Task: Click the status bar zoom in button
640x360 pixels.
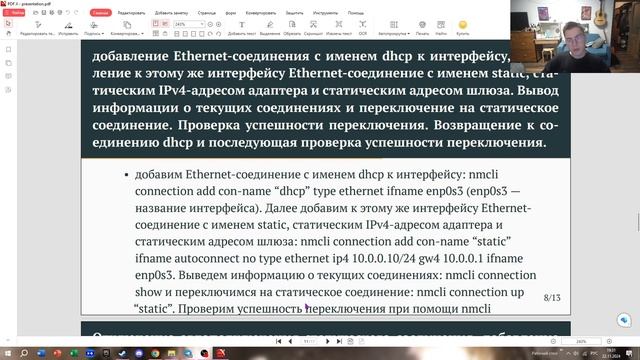Action: point(609,341)
